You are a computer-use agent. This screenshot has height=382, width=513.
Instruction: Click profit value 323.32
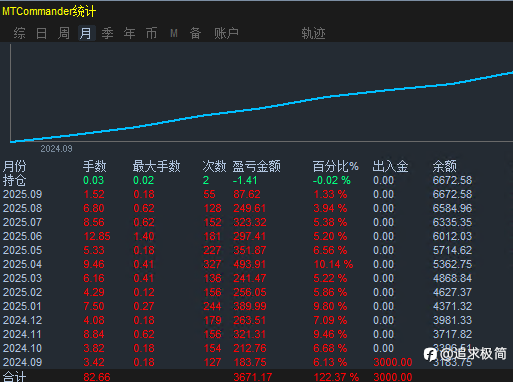click(x=250, y=222)
